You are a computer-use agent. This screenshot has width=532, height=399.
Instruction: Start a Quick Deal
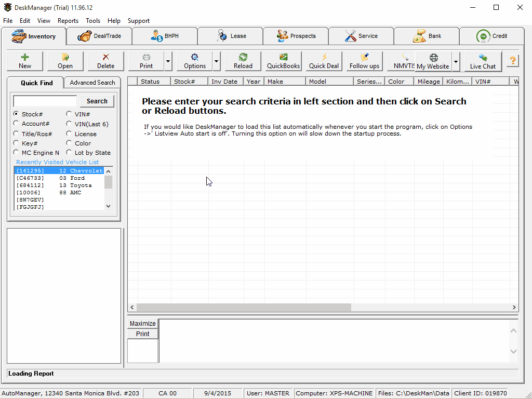coord(324,61)
